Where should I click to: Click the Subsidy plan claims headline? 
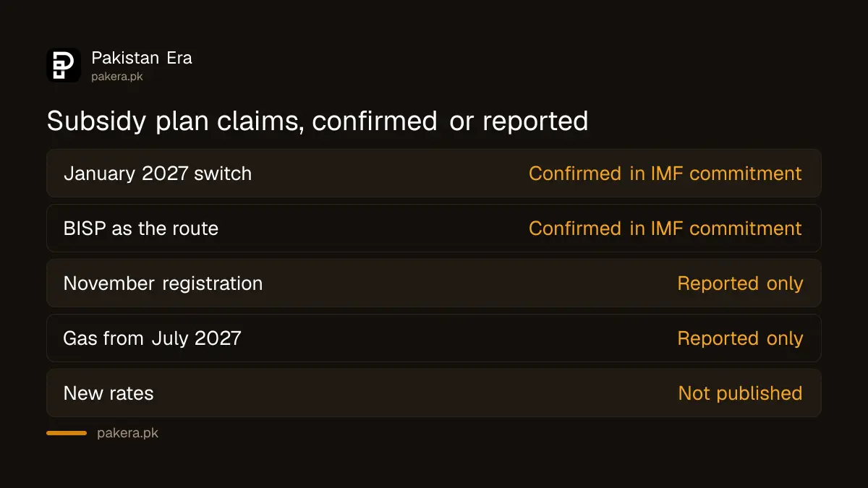click(318, 121)
